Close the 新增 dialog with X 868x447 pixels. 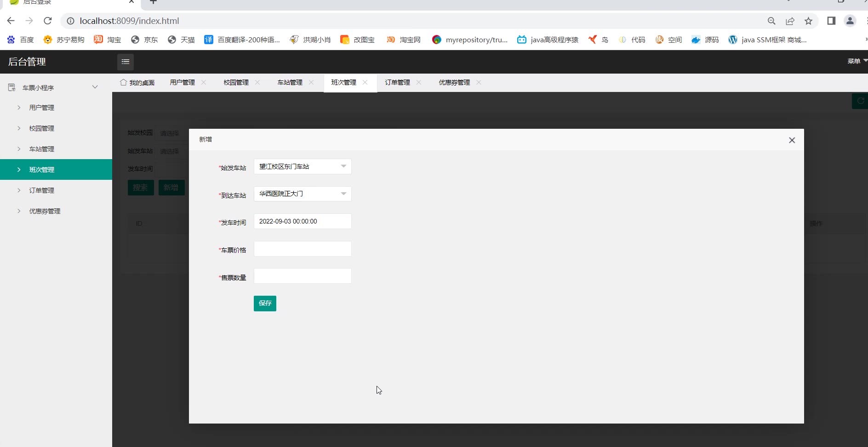(x=792, y=140)
